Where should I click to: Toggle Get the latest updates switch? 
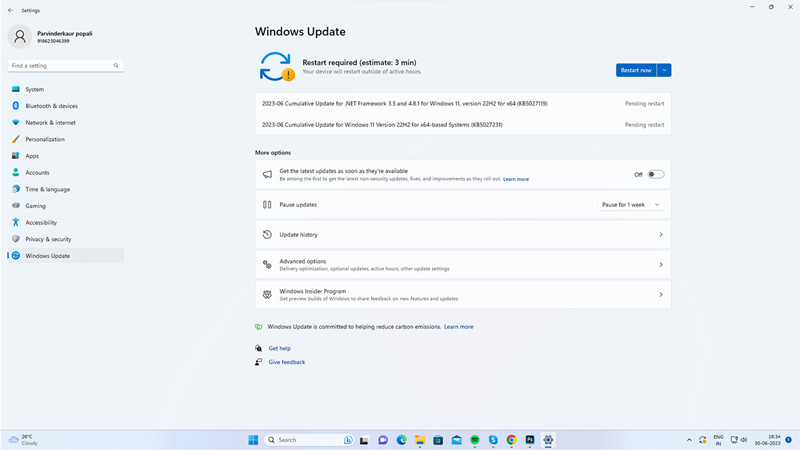pos(656,174)
